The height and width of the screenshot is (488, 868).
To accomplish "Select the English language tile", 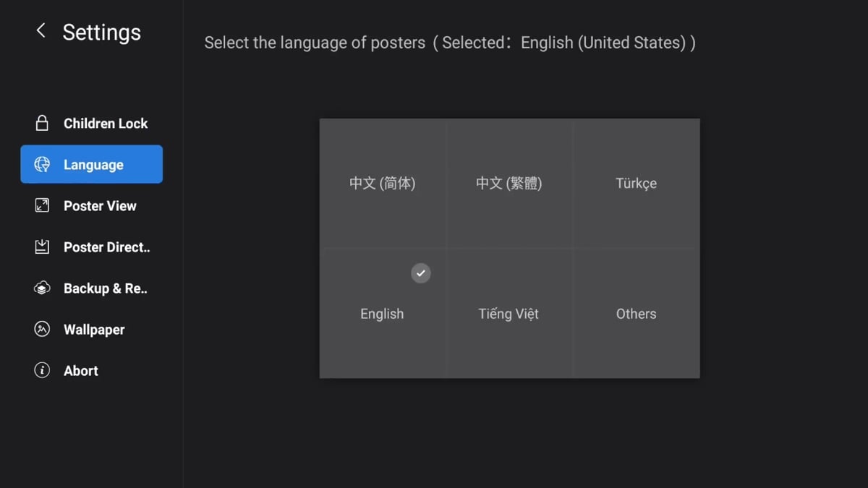I will pyautogui.click(x=382, y=314).
